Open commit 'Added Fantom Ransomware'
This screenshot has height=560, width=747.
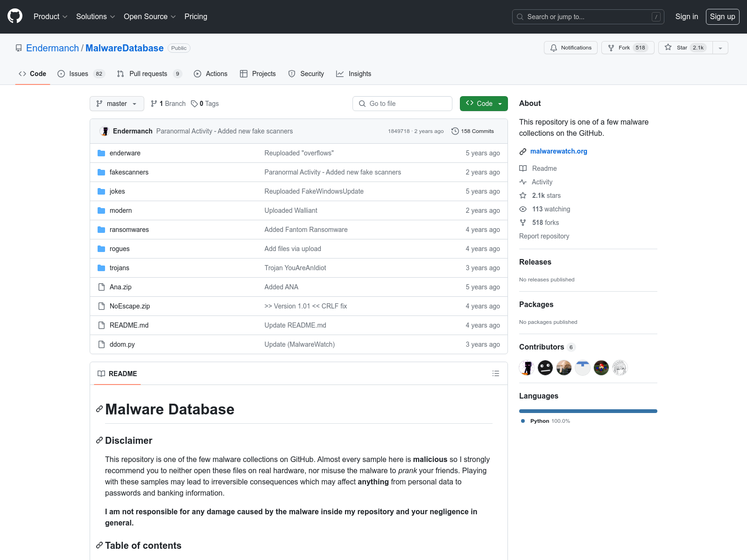(x=306, y=230)
